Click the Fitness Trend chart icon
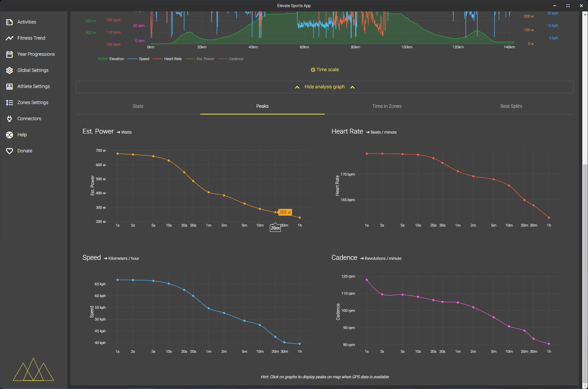This screenshot has width=588, height=389. click(9, 38)
